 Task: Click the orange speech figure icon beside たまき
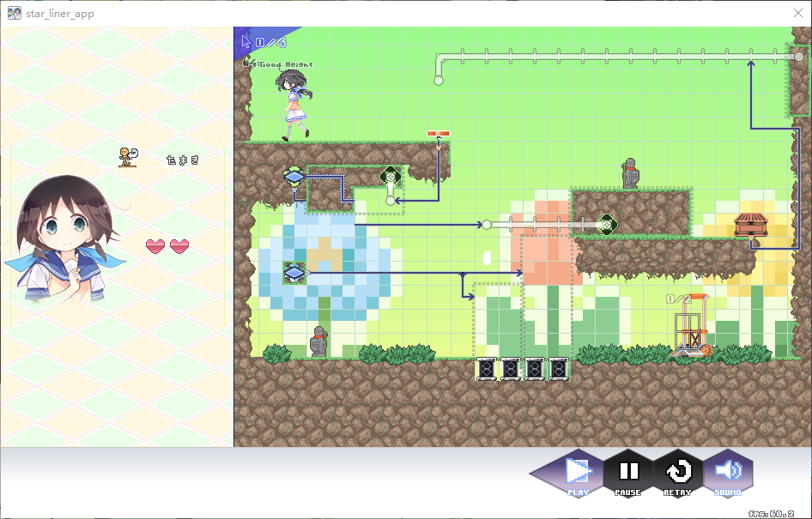click(x=128, y=157)
